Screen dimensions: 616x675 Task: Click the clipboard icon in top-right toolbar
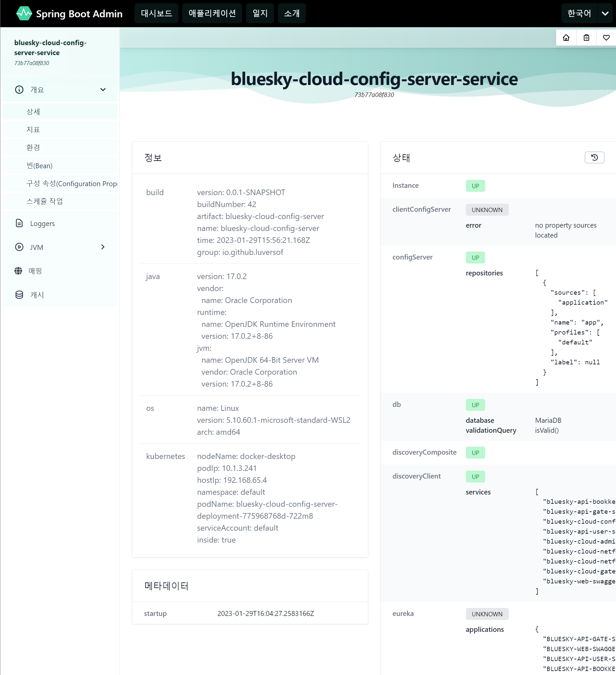(586, 37)
